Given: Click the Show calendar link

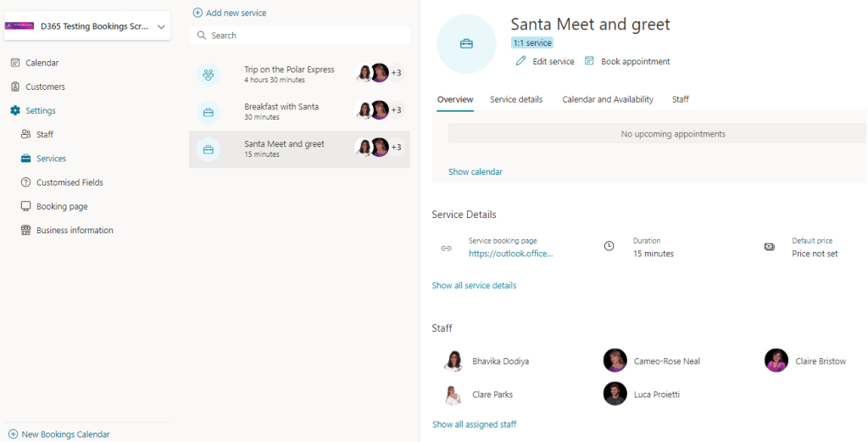Looking at the screenshot, I should pos(475,171).
